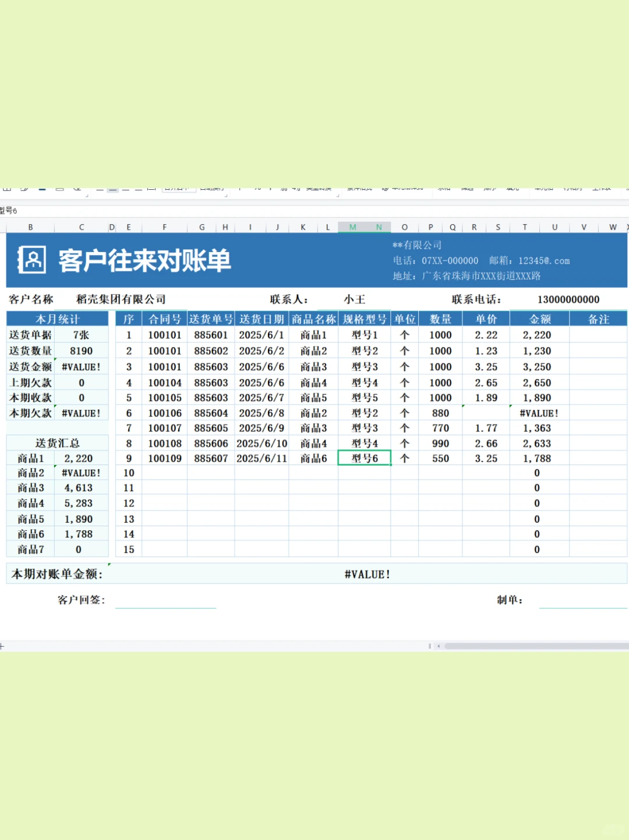This screenshot has width=629, height=840.
Task: Open the 行和列 (rows and columns) menu
Action: pos(574,188)
